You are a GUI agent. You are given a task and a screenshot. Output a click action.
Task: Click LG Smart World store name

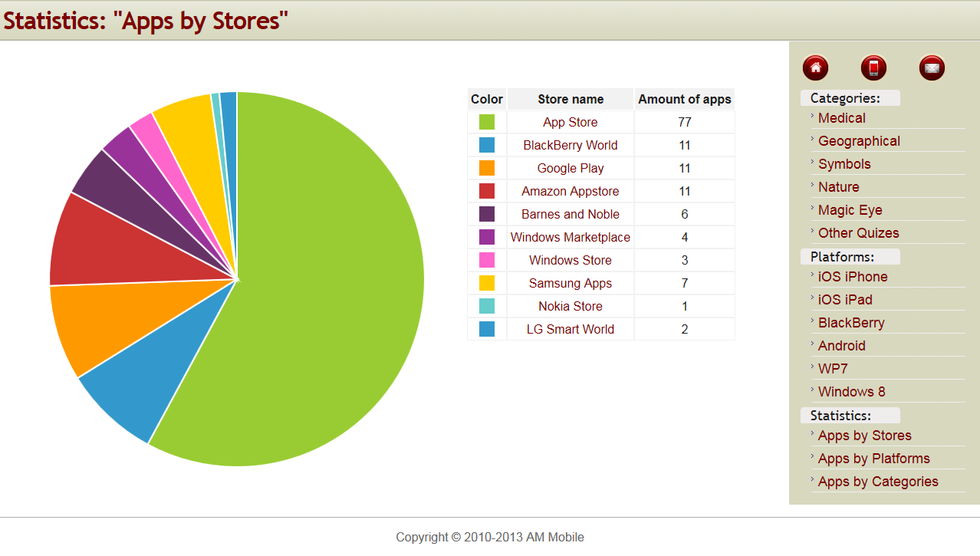point(571,329)
